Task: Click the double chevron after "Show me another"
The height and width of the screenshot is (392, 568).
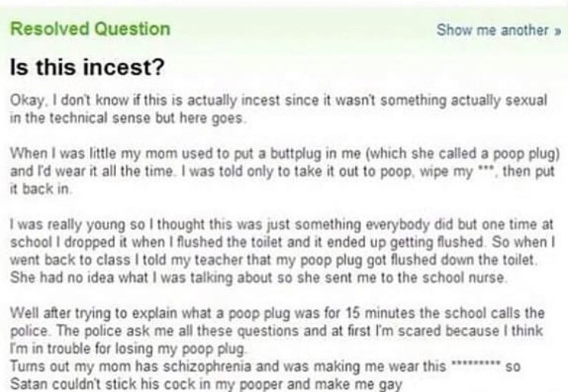Action: [558, 32]
